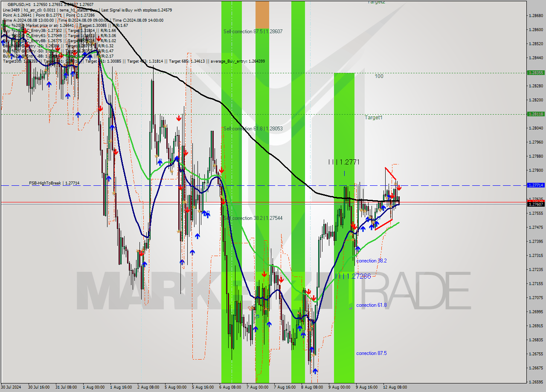Select the 'Time A:2024.08.08 13:00:00' info line
Image resolution: width=546 pixels, height=392 pixels.
click(83, 20)
